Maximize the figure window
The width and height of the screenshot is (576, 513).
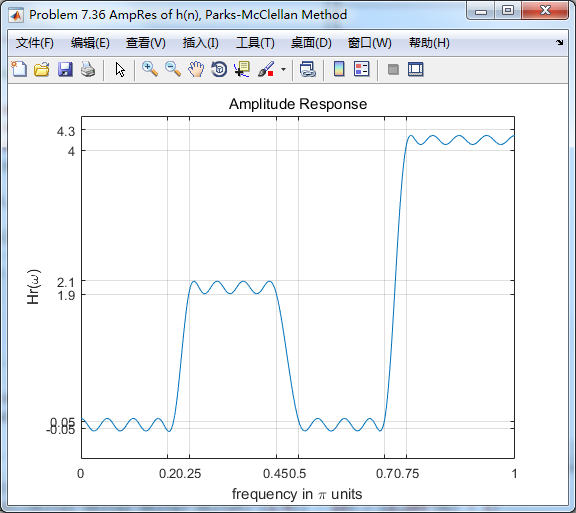point(508,11)
